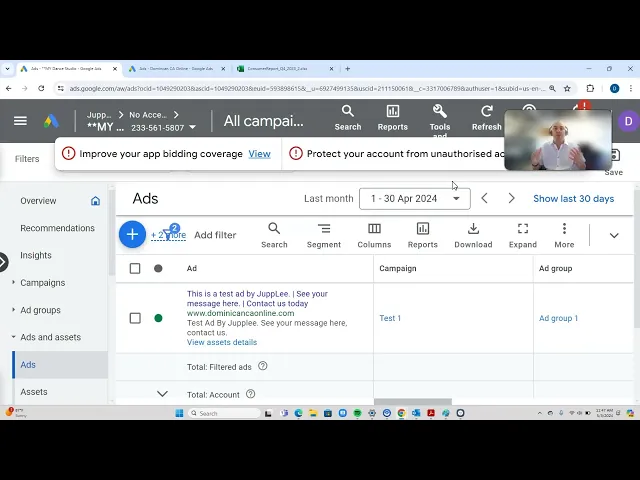Open help for Total: Account
This screenshot has height=480, width=640.
[x=250, y=394]
